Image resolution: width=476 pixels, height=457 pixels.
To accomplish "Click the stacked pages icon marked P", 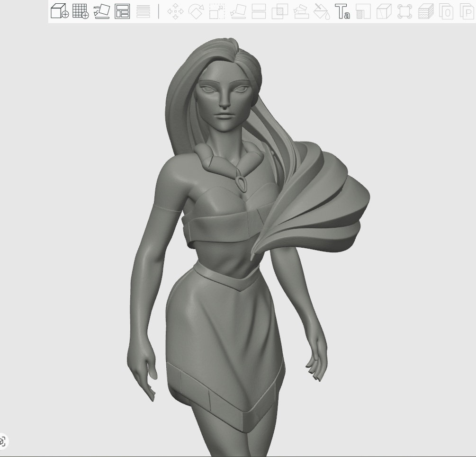I will 467,11.
